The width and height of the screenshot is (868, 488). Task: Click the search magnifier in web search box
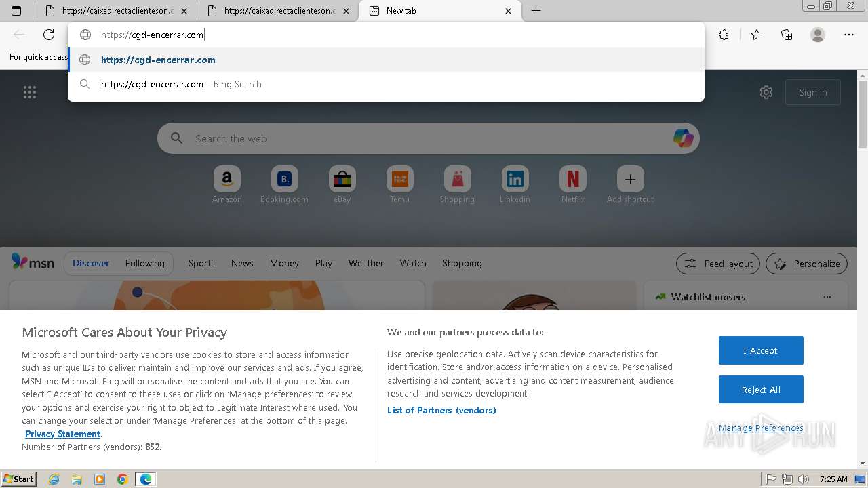click(177, 138)
